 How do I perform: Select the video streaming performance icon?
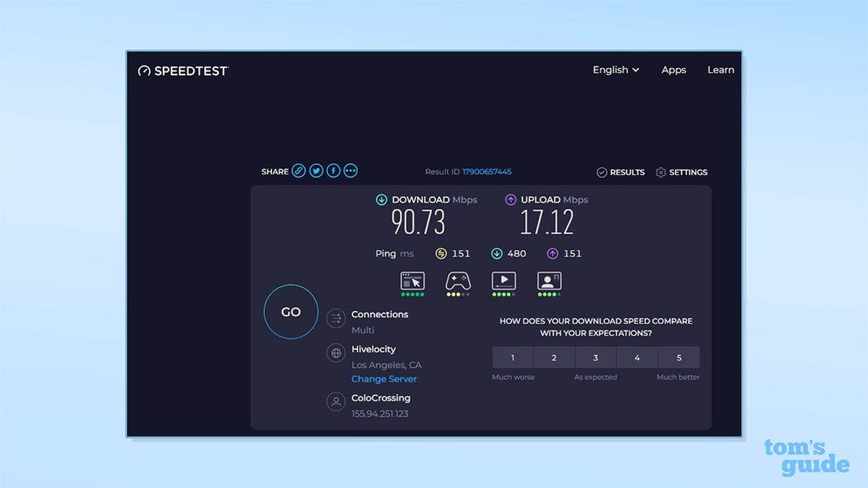pyautogui.click(x=503, y=282)
